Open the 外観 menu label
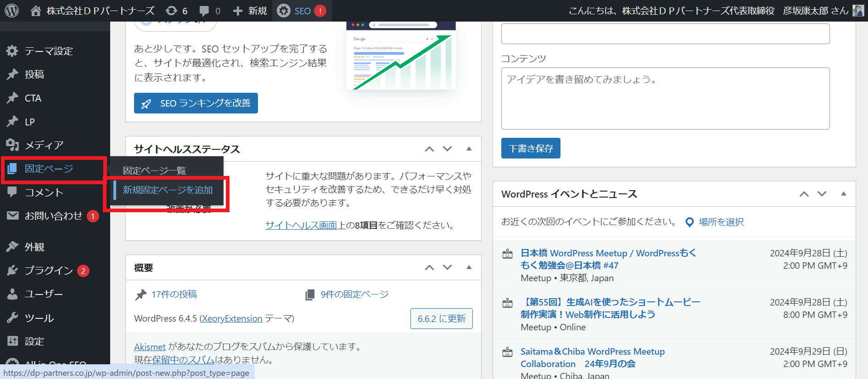 coord(34,247)
